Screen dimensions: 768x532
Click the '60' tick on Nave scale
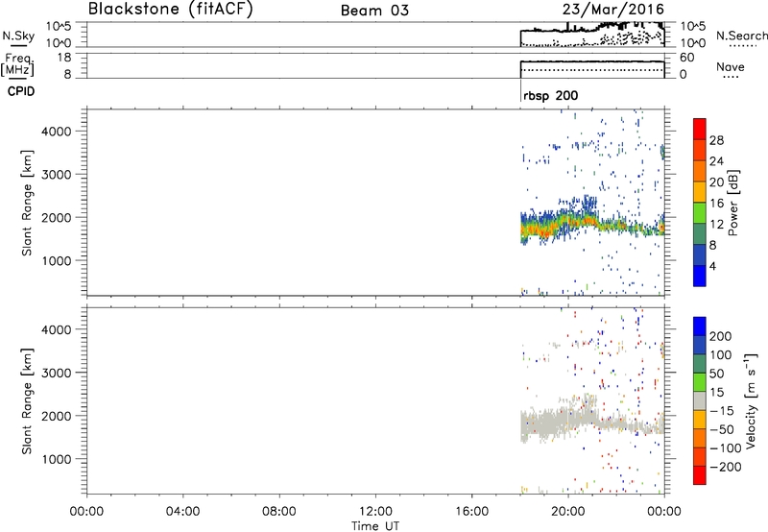pyautogui.click(x=686, y=58)
